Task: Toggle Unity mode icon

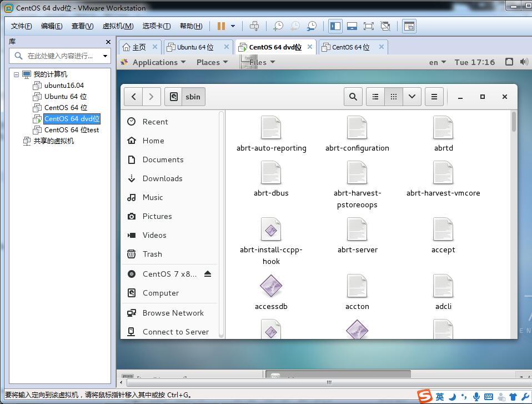Action: point(385,26)
